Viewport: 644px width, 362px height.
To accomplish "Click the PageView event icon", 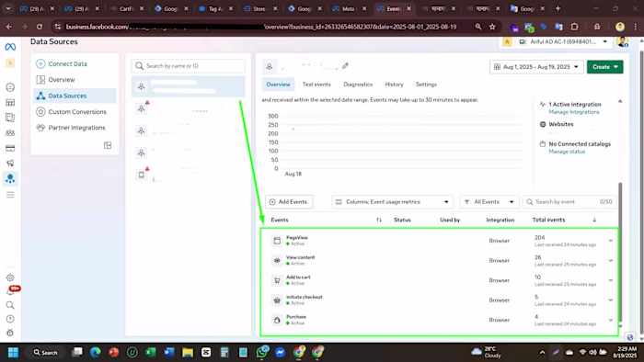I will coord(277,241).
